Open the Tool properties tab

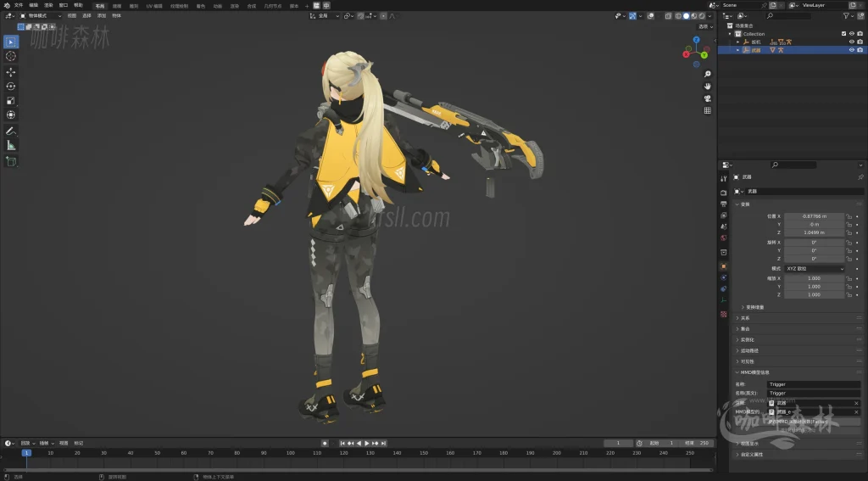click(724, 178)
